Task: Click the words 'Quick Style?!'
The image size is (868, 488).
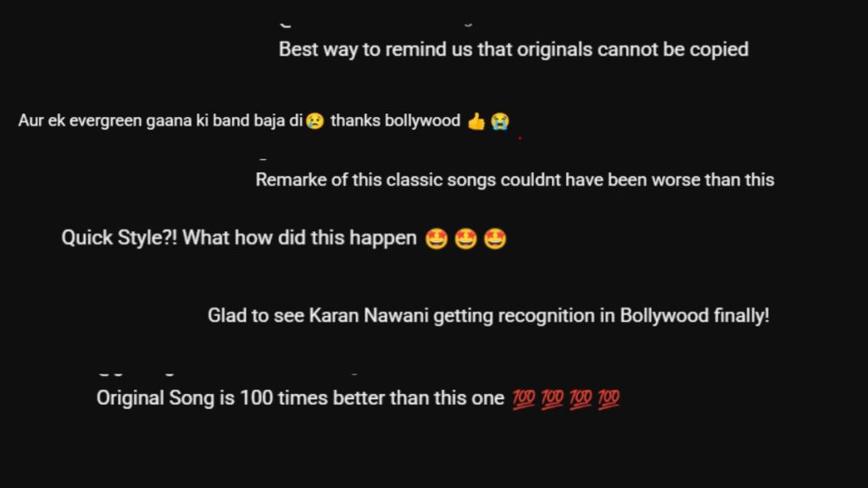Action: 119,238
